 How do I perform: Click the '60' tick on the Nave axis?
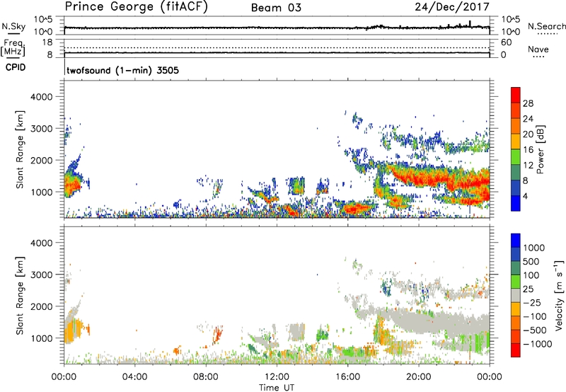[x=506, y=42]
